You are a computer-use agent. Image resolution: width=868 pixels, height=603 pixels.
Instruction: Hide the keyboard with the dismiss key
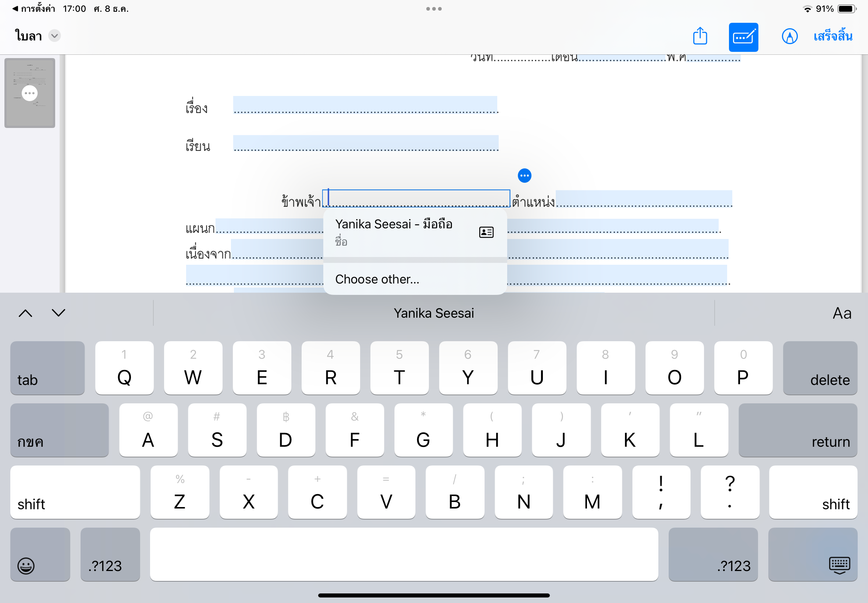[839, 565]
